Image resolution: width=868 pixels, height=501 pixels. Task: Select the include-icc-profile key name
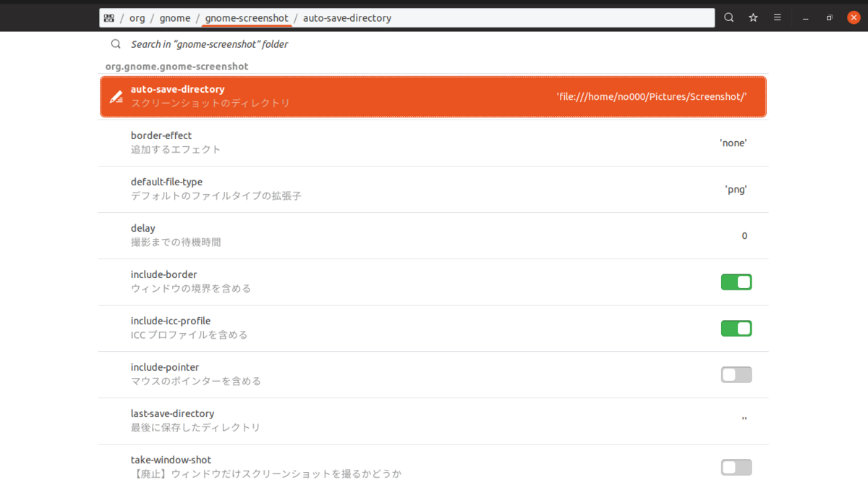[171, 321]
